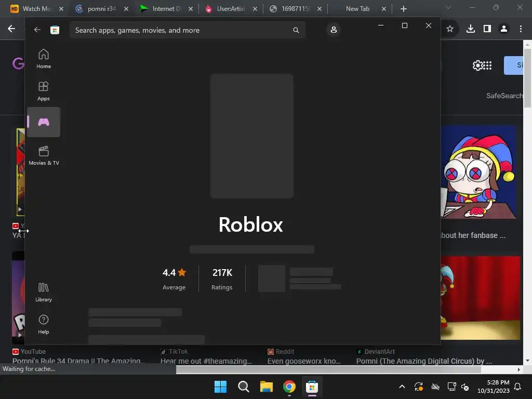Viewport: 532px width, 399px height.
Task: Open Chrome downloads icon
Action: click(x=471, y=29)
